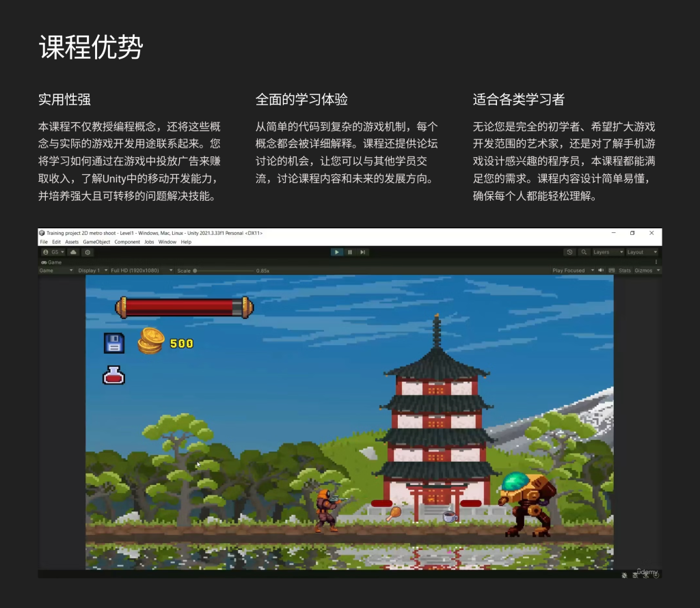Open the Play Focused dropdown

tap(574, 271)
